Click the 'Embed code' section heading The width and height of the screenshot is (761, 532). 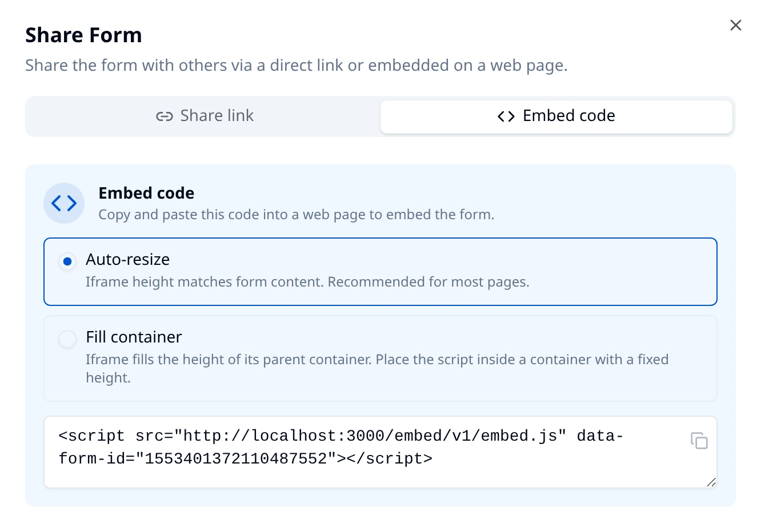[146, 193]
